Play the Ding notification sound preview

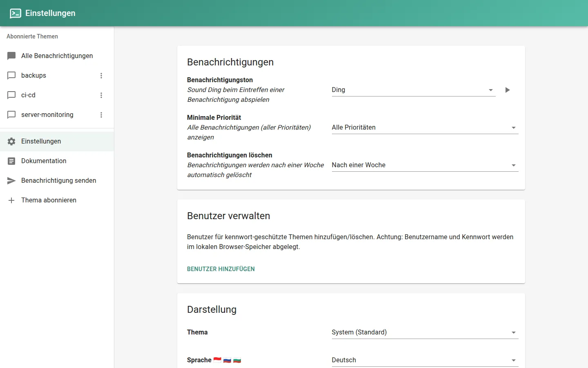click(507, 90)
